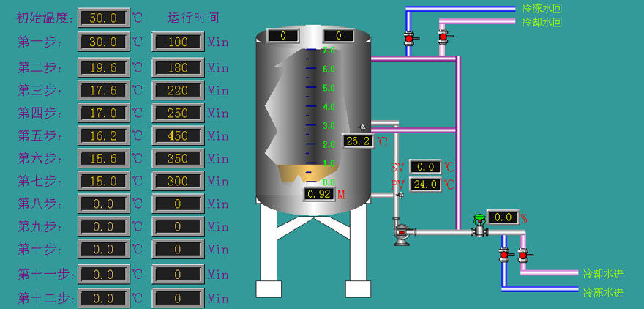Viewport: 644px width, 309px height.
Task: Select the valve opening percentage field
Action: (x=502, y=217)
